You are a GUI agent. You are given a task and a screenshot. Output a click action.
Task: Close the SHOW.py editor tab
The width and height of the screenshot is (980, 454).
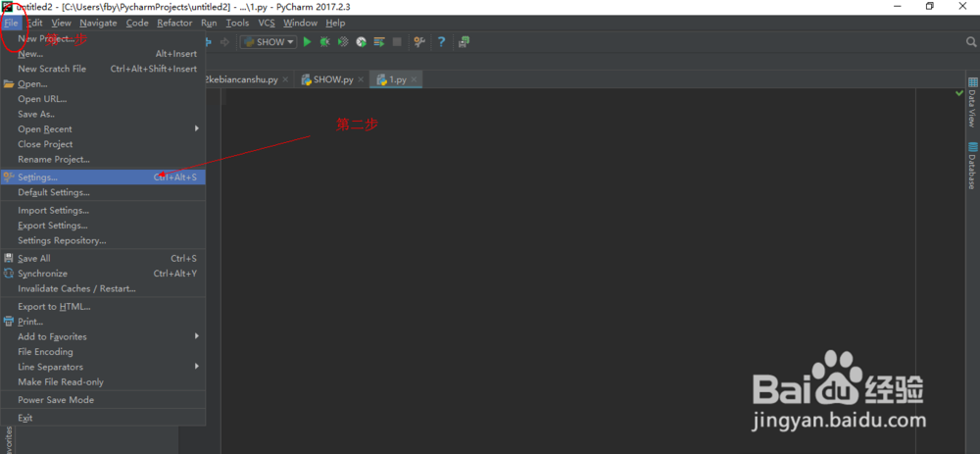361,80
